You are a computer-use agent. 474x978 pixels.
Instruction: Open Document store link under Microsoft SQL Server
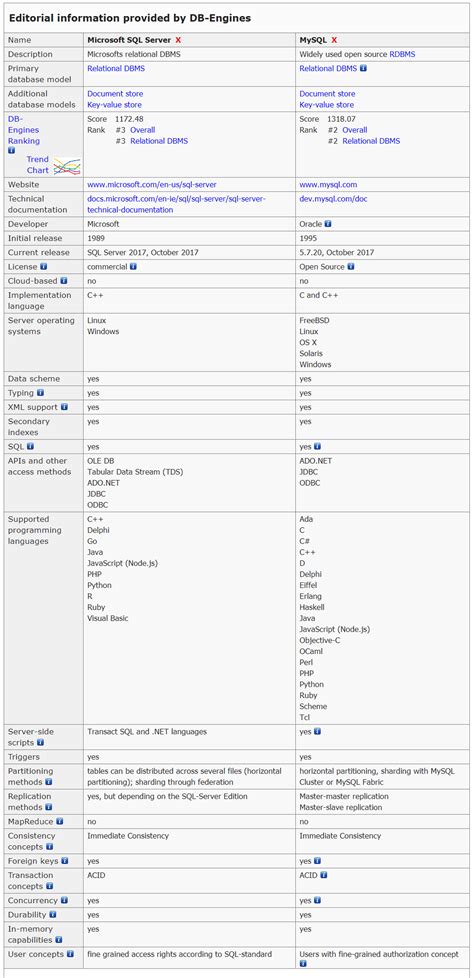coord(115,94)
